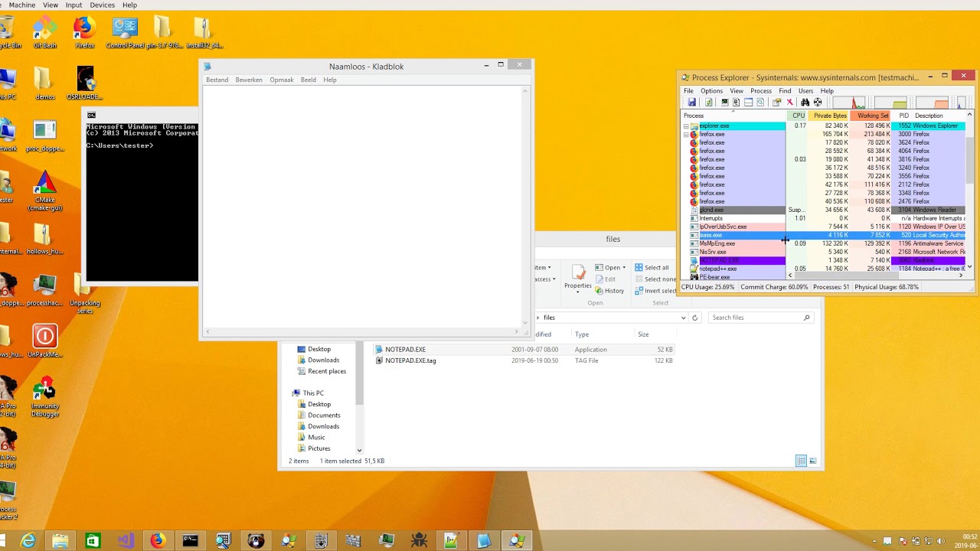
Task: Open Bewerken menu in Kladblok
Action: [x=249, y=80]
